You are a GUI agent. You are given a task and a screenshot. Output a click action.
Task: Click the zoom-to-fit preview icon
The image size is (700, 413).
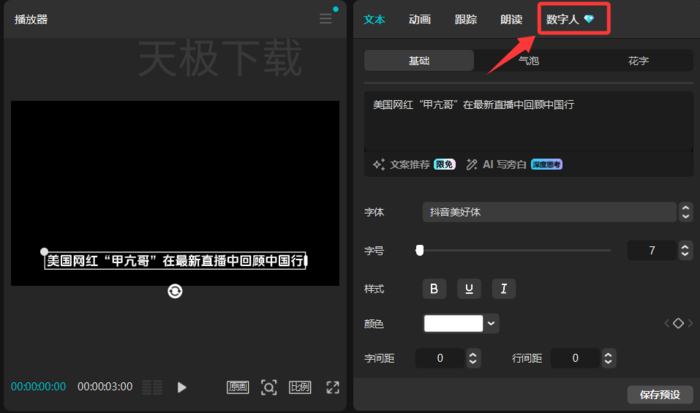click(x=269, y=387)
